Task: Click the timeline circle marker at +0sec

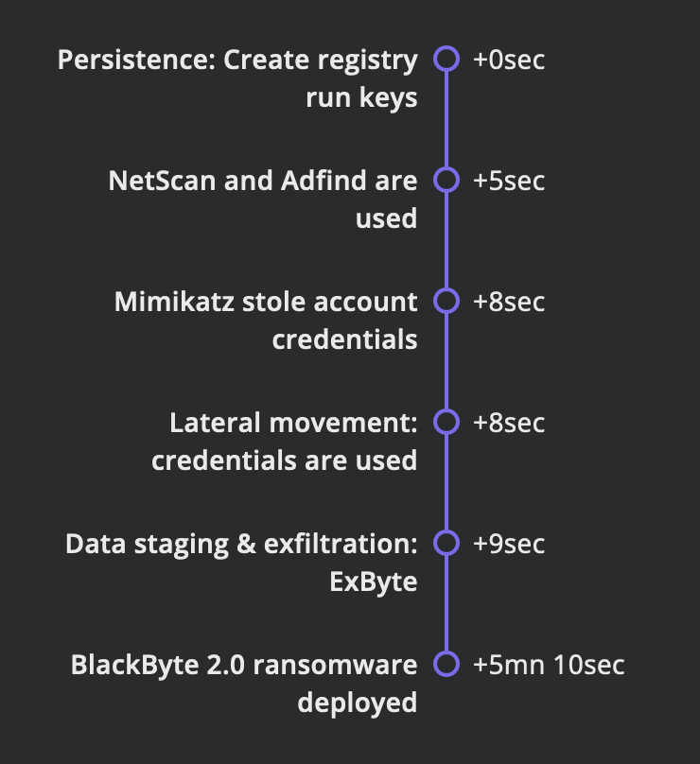Action: coord(446,59)
